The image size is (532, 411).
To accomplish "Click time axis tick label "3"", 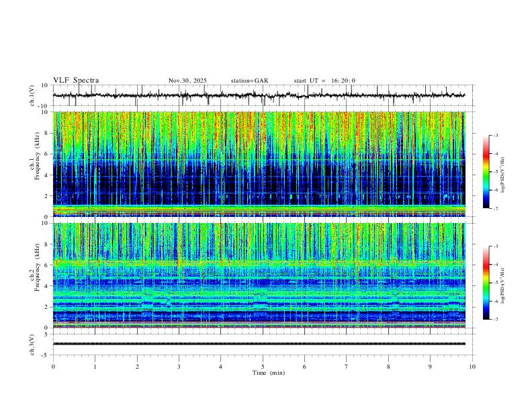I will (179, 367).
